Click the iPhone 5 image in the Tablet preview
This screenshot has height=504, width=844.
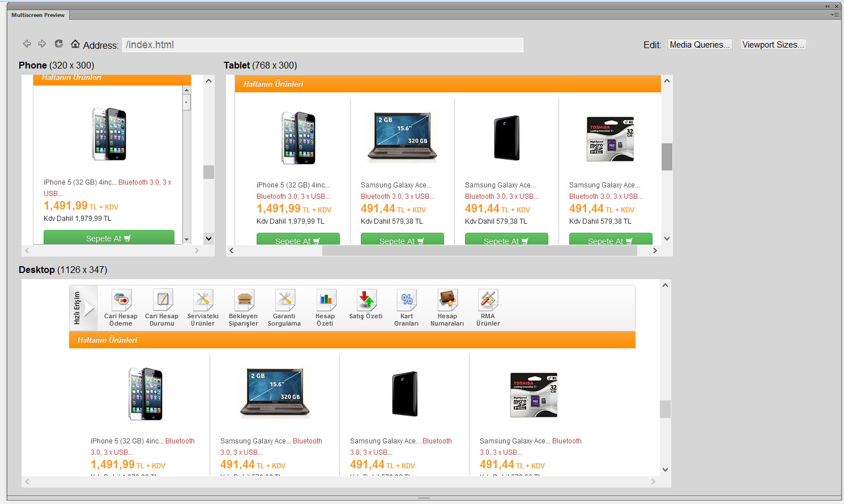pyautogui.click(x=298, y=138)
